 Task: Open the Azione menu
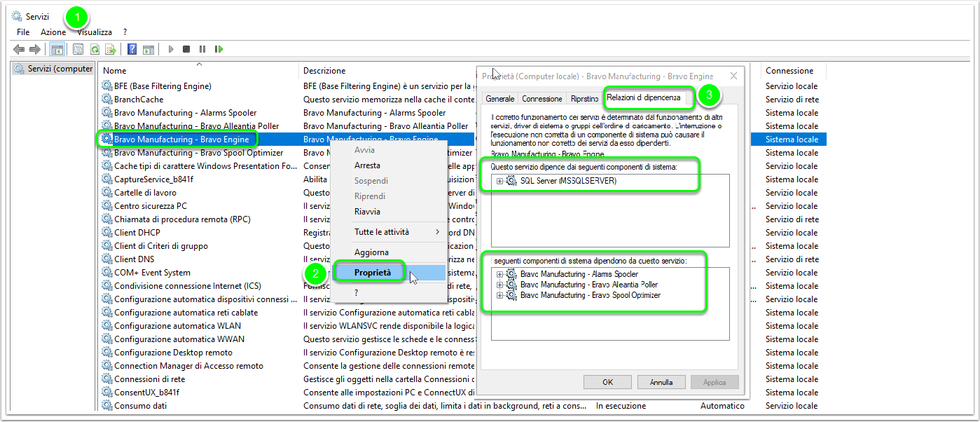[x=53, y=32]
